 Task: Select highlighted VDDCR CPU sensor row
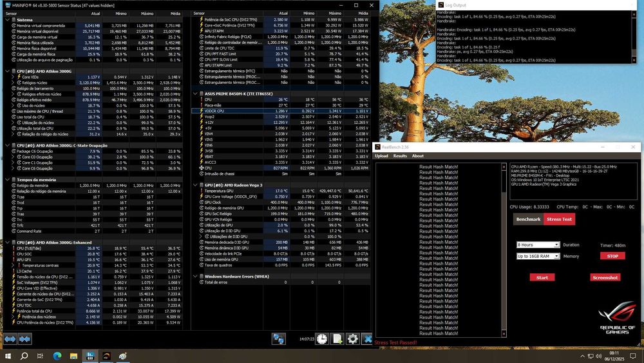click(281, 111)
